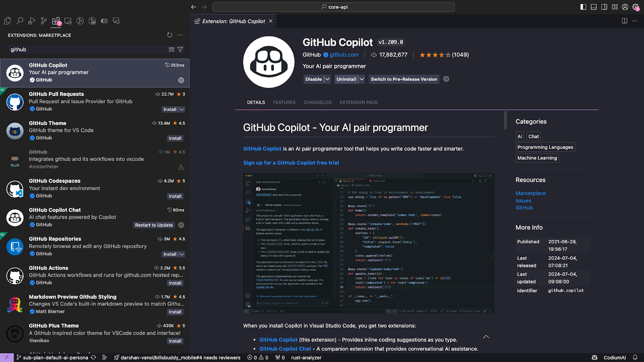Open the notifications bell in status bar
644x362 pixels.
[635, 358]
